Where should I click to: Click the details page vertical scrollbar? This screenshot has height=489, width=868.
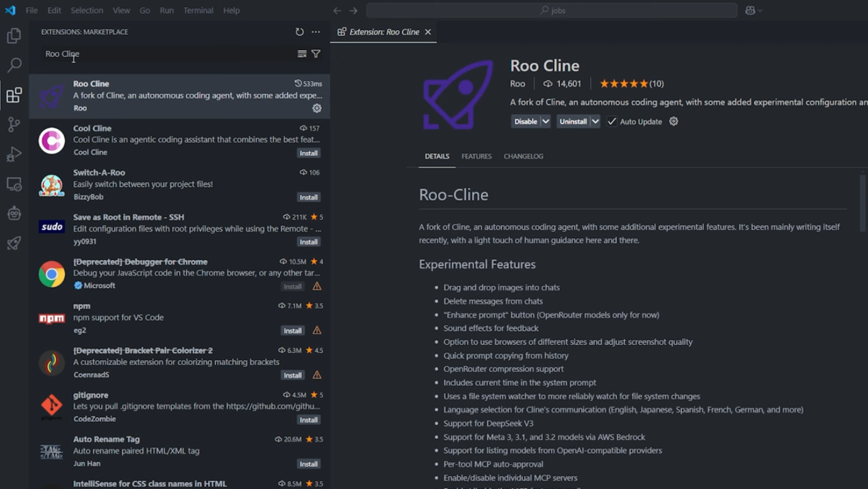coord(862,202)
